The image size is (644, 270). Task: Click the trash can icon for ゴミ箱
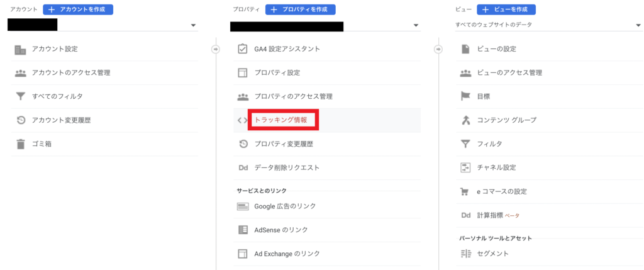[x=20, y=144]
